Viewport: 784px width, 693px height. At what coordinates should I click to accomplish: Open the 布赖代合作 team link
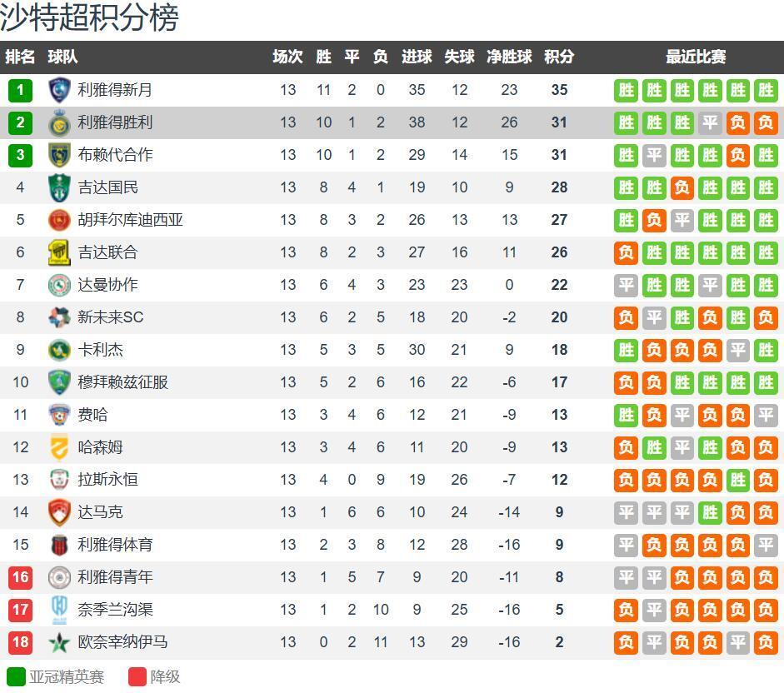click(115, 155)
